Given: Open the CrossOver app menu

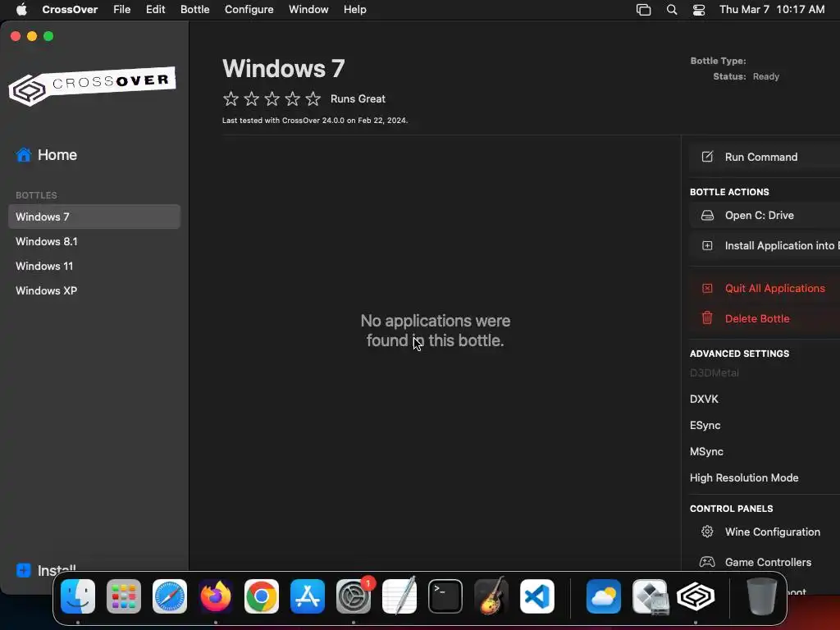Looking at the screenshot, I should [71, 9].
